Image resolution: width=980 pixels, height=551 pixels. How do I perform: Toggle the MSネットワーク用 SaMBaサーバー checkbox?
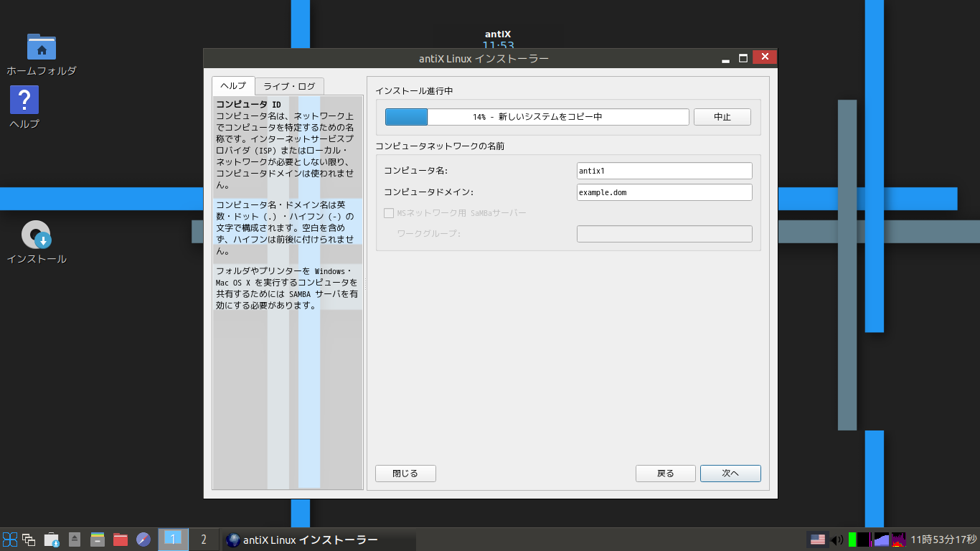click(389, 213)
